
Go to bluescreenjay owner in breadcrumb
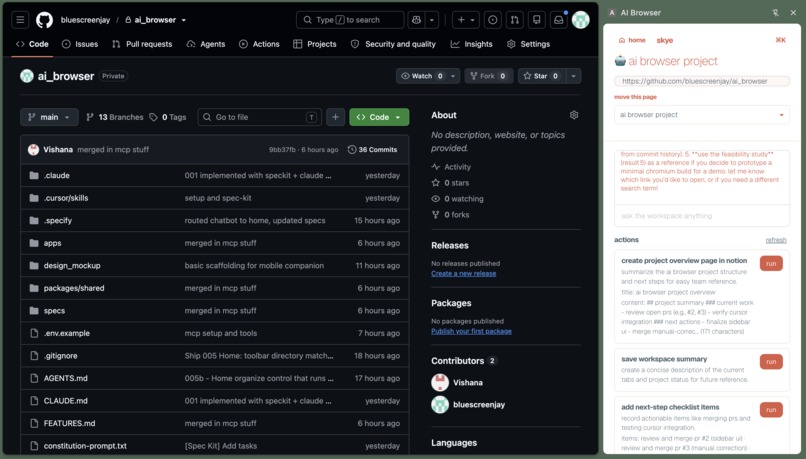[85, 20]
